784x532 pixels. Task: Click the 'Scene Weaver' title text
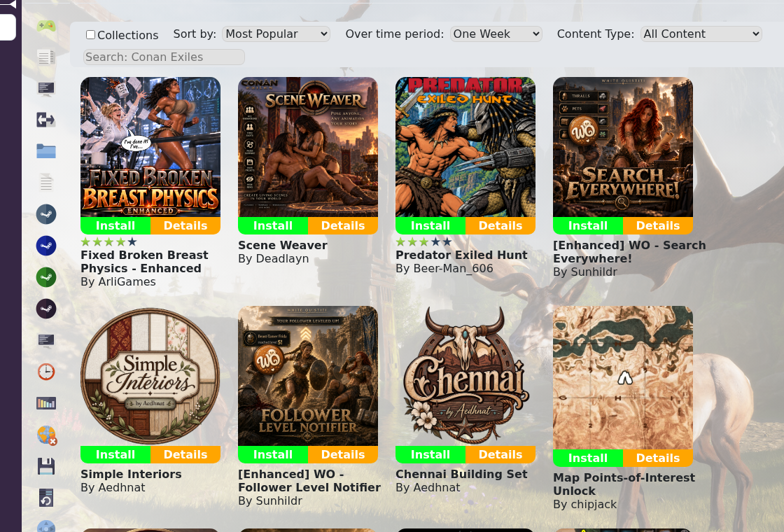(283, 245)
